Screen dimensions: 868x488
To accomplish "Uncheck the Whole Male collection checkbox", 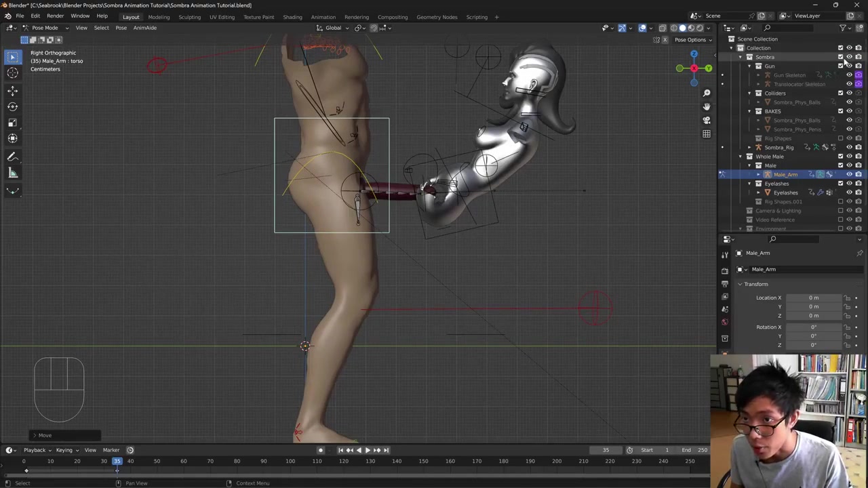I will [840, 157].
